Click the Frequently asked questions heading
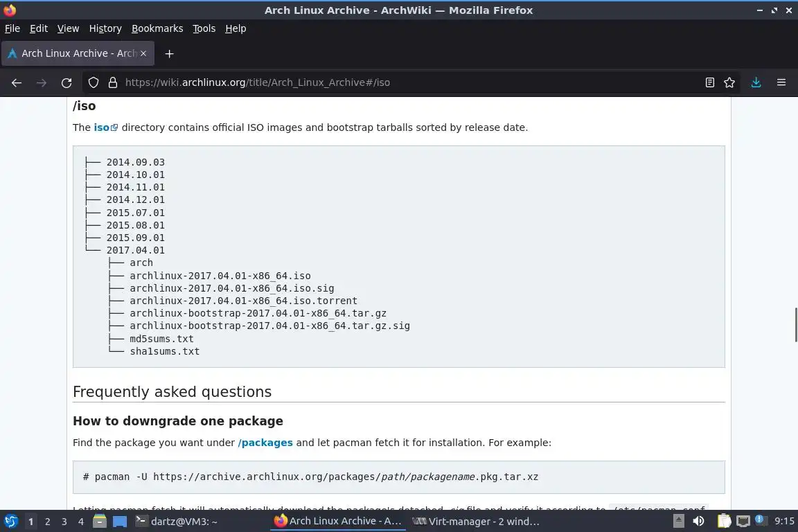The width and height of the screenshot is (798, 532). 172,391
